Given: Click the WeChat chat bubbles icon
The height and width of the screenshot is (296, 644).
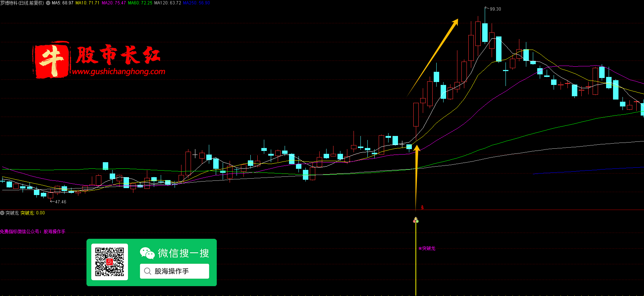Looking at the screenshot, I should click(147, 253).
